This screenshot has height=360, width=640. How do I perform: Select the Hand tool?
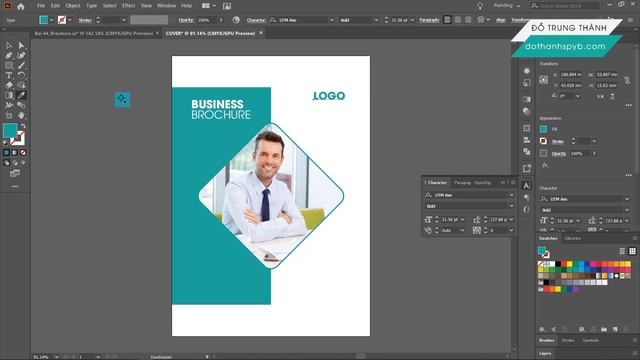[21, 116]
